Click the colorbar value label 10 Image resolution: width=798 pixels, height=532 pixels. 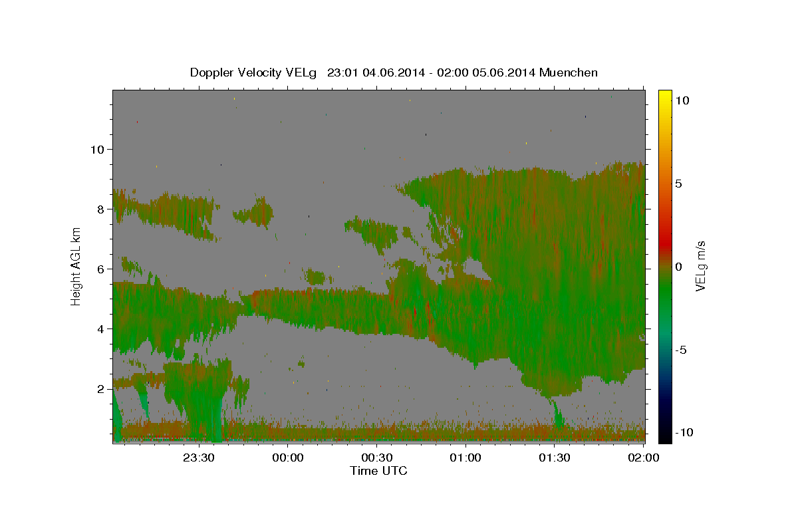[682, 100]
